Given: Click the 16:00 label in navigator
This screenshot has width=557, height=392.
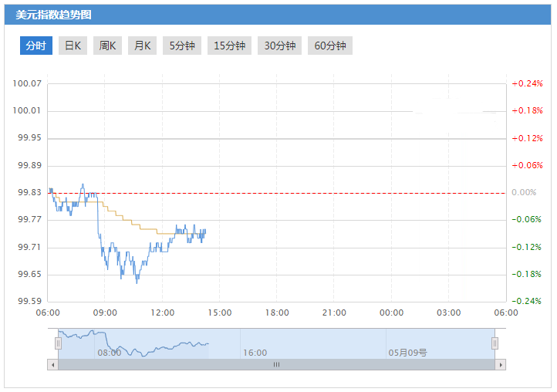Looking at the screenshot, I should [x=255, y=353].
